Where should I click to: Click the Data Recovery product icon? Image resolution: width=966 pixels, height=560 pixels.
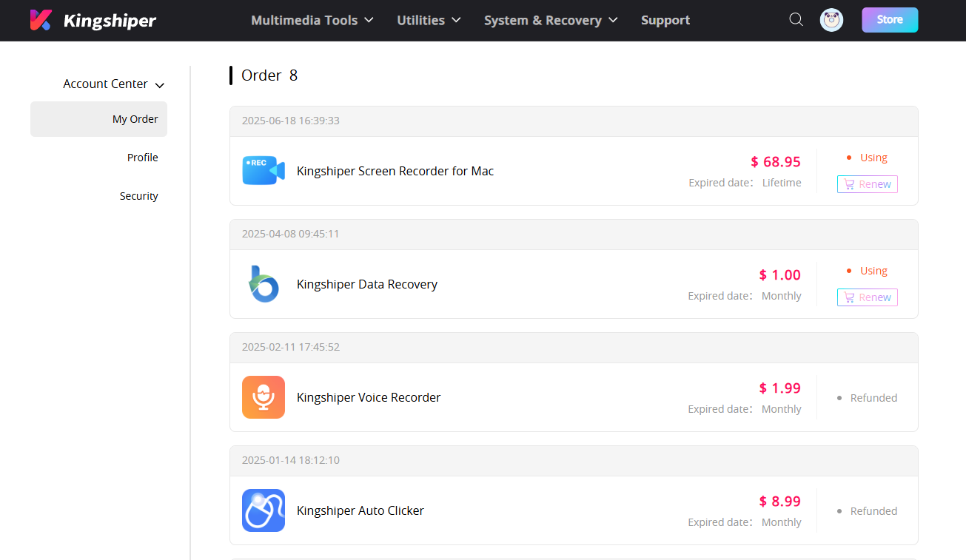tap(264, 284)
